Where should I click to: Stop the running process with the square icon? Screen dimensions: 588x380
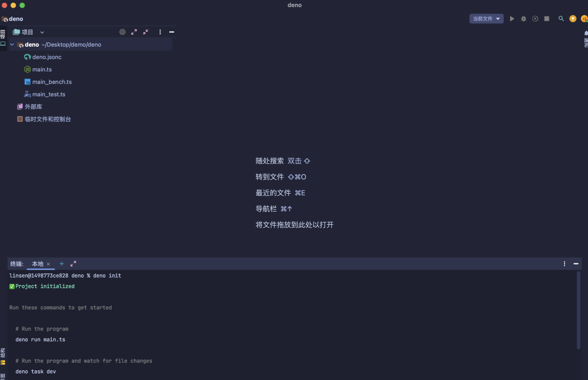[547, 19]
